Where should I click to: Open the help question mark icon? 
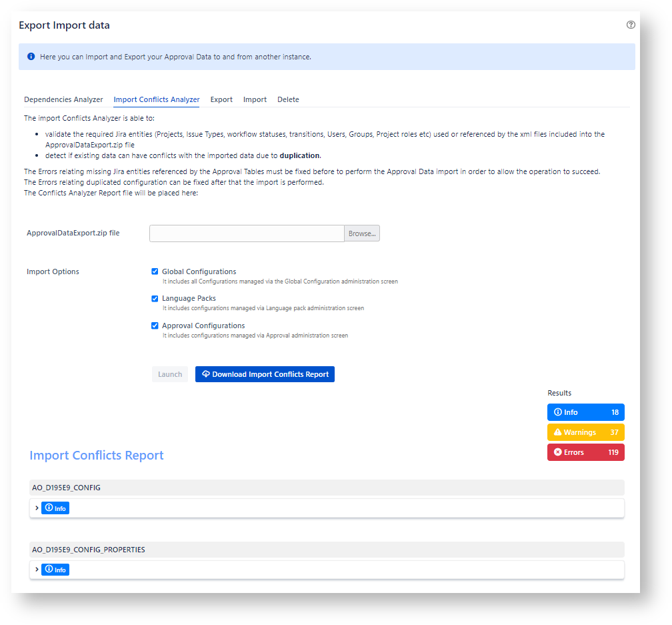(631, 25)
